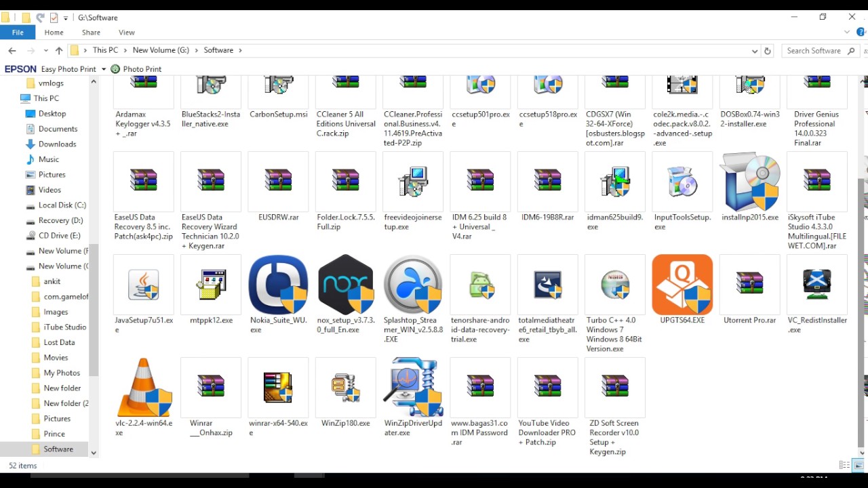Image resolution: width=868 pixels, height=488 pixels.
Task: Open Recovery (D:) in sidebar
Action: tap(60, 220)
